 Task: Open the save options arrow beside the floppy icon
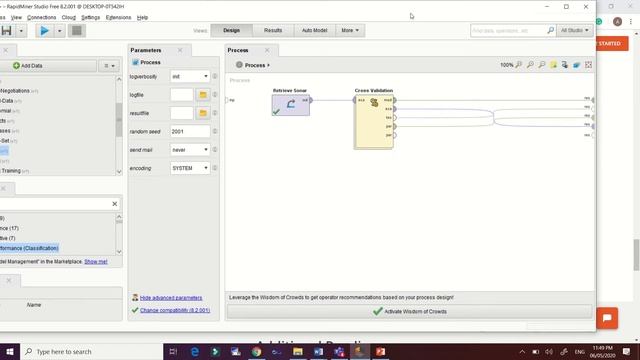pos(21,31)
